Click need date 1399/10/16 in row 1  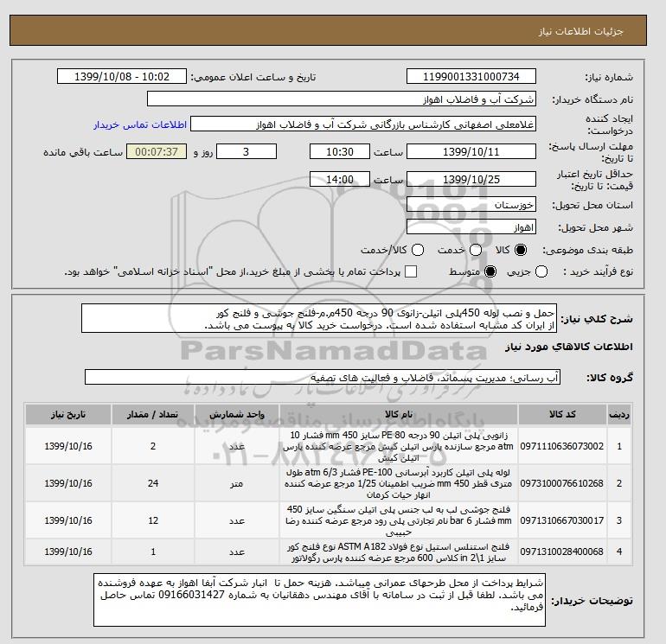(68, 446)
